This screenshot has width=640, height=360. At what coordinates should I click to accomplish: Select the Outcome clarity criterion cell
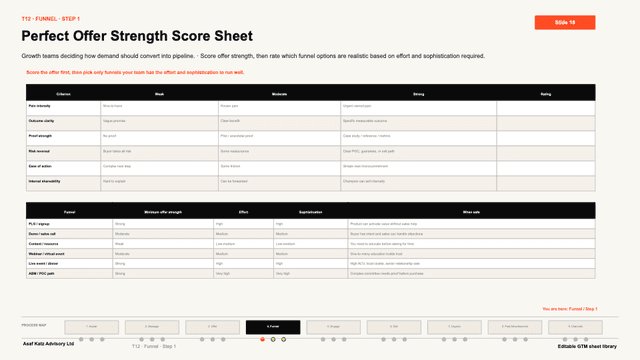63,123
